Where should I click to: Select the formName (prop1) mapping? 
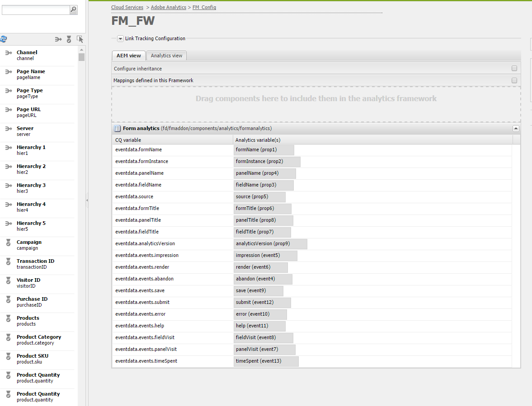tap(264, 150)
